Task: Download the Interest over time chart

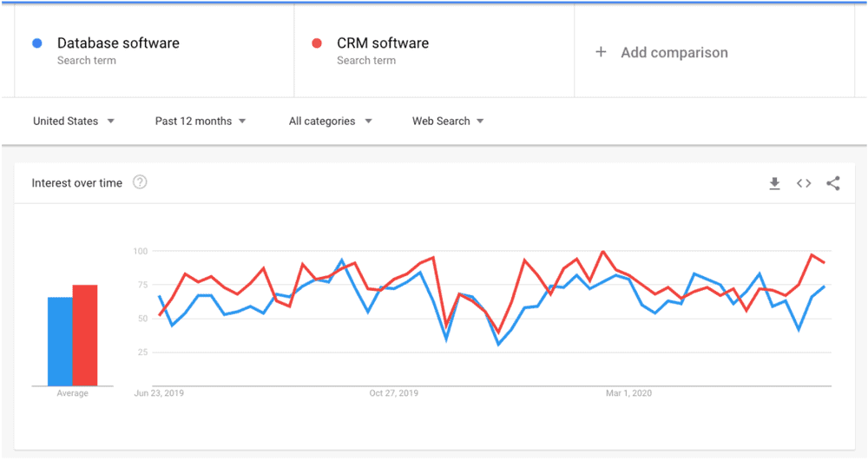Action: 774,183
